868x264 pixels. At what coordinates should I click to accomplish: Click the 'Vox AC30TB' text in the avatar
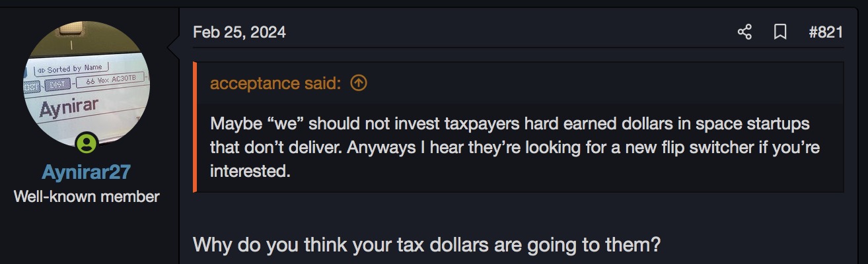coord(112,82)
